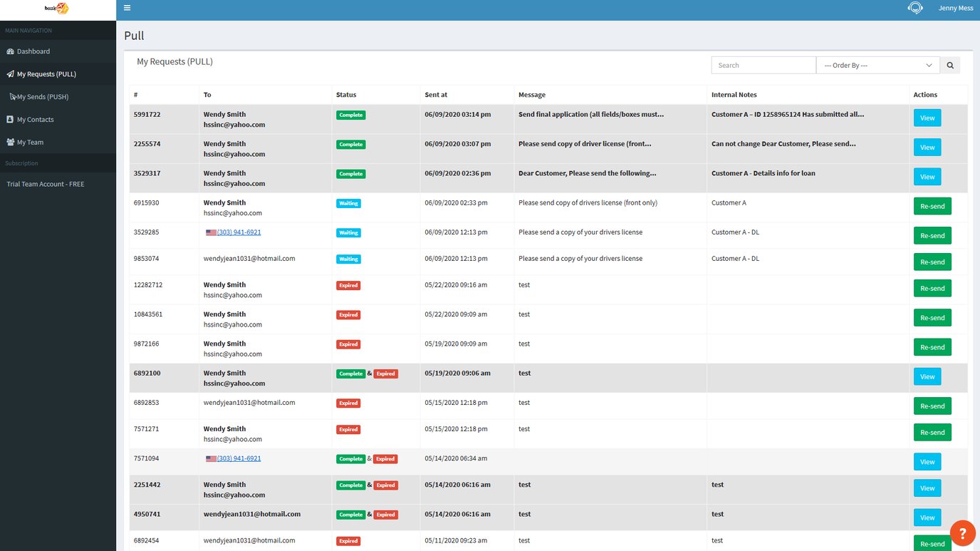Expand the Order By dropdown
This screenshot has height=551, width=980.
click(877, 66)
